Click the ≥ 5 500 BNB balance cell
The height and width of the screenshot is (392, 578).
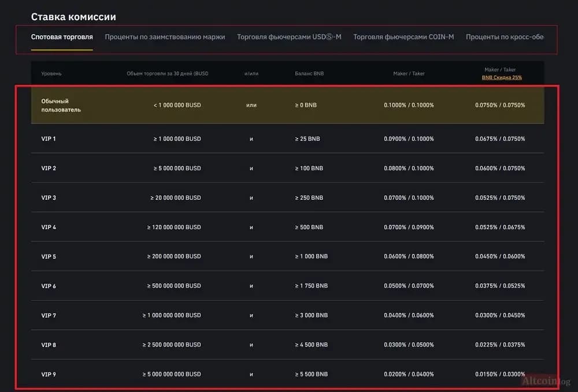pyautogui.click(x=311, y=374)
